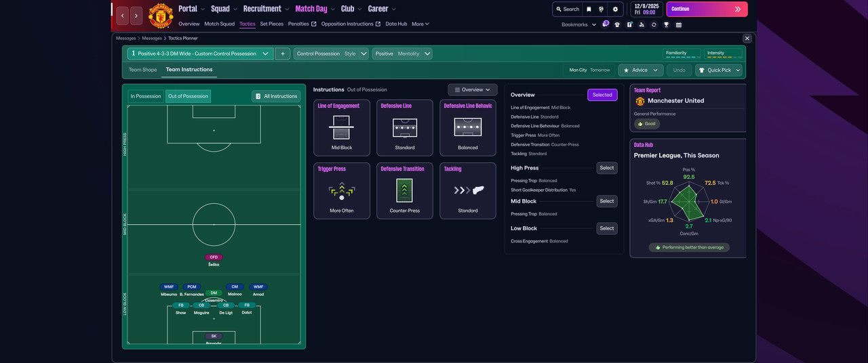Switch pitch view to In Possession
This screenshot has height=363, width=868.
pyautogui.click(x=146, y=96)
